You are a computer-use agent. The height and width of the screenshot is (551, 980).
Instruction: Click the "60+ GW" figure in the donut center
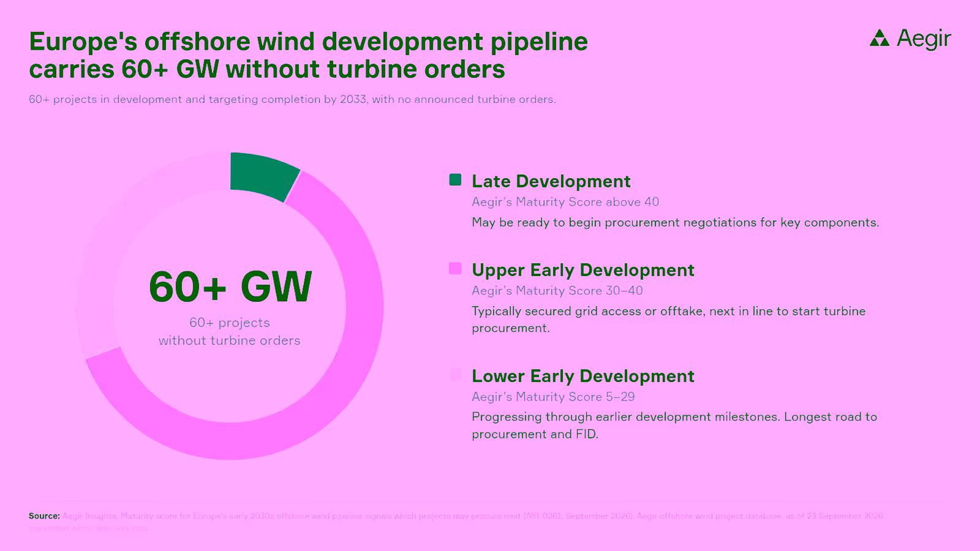[x=230, y=286]
